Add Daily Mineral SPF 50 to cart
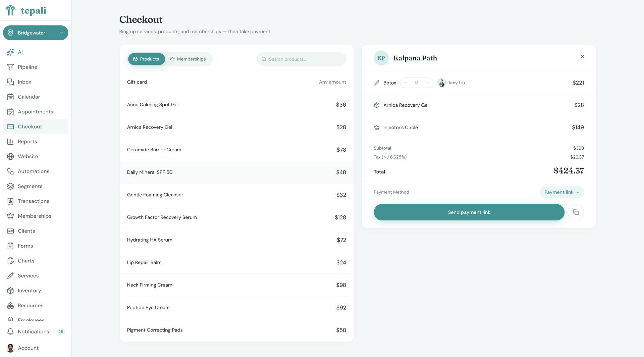Screen dimensions: 644x357 [x=236, y=172]
